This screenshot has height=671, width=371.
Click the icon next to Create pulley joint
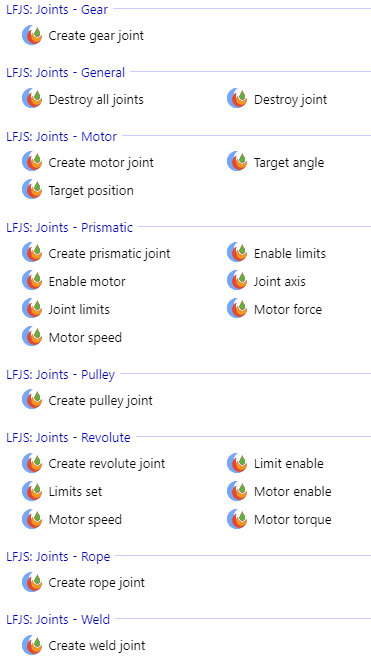tap(32, 400)
